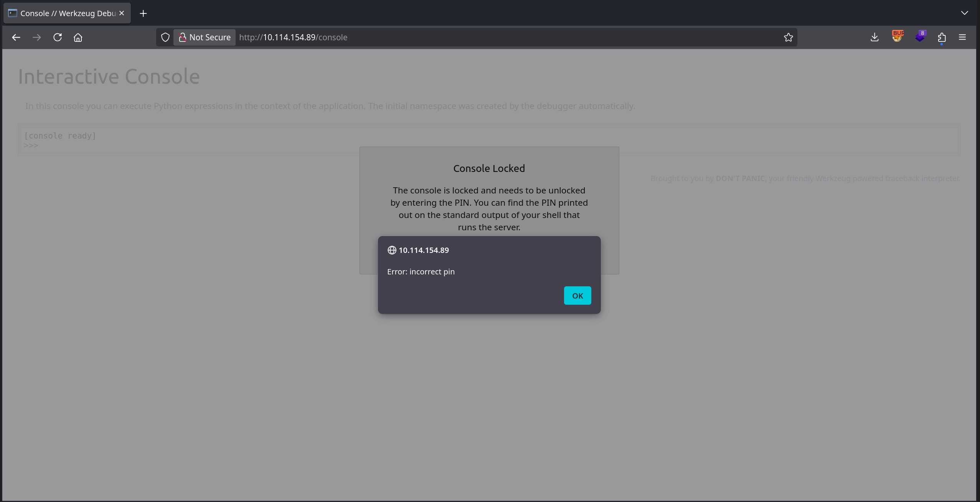Reload the console page
Screen dimensions: 980x502
[58, 37]
